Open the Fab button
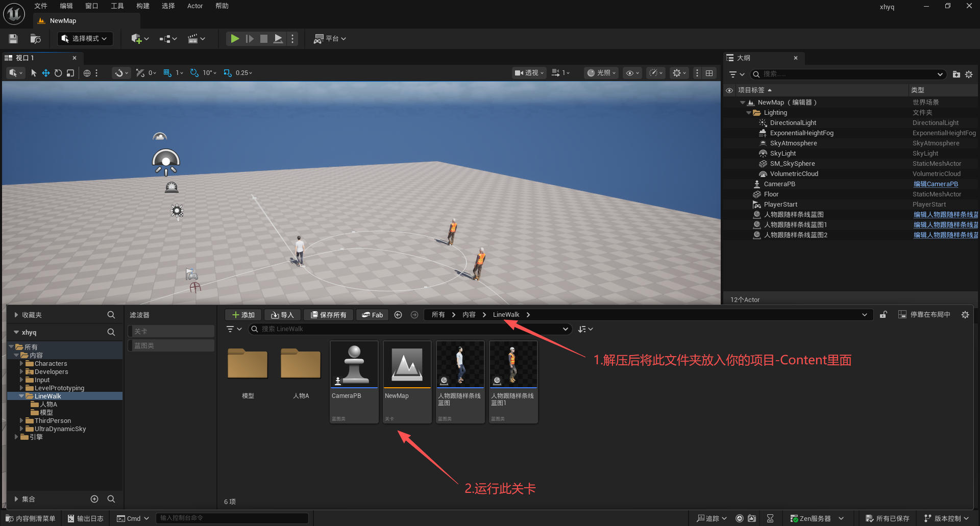 click(x=373, y=315)
